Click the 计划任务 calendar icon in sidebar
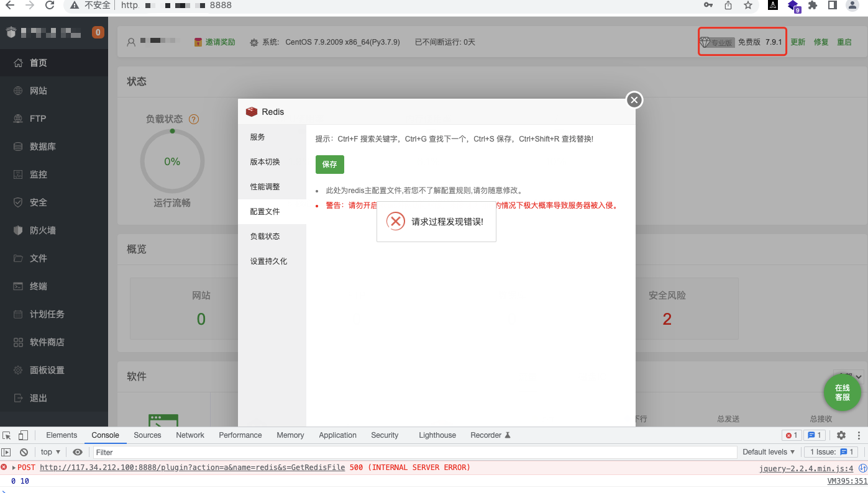The width and height of the screenshot is (868, 493). [x=18, y=314]
